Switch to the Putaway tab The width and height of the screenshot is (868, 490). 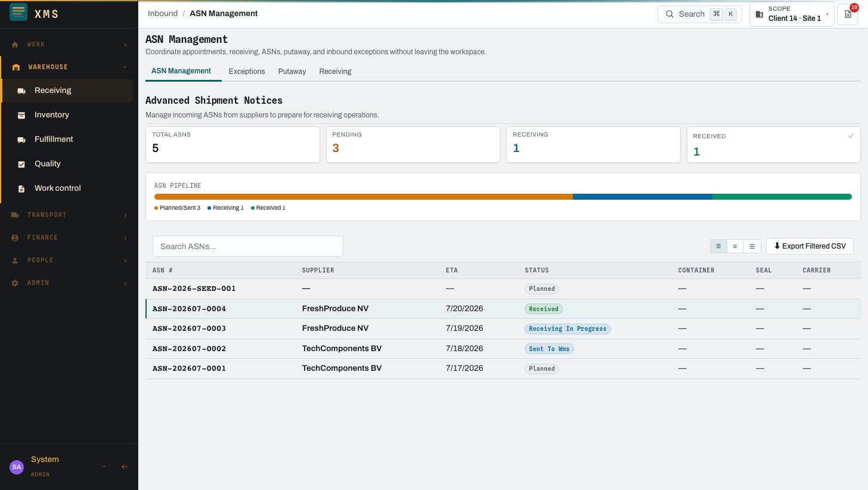(x=292, y=72)
